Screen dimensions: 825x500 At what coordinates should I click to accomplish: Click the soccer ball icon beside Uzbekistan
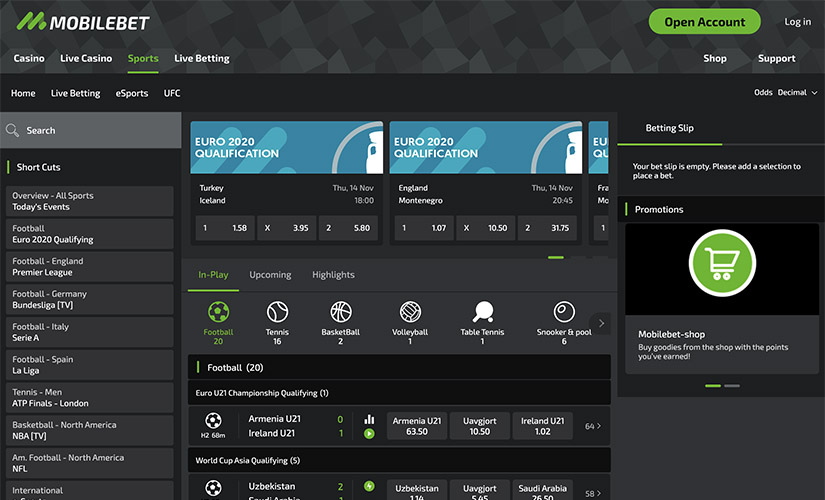point(213,488)
